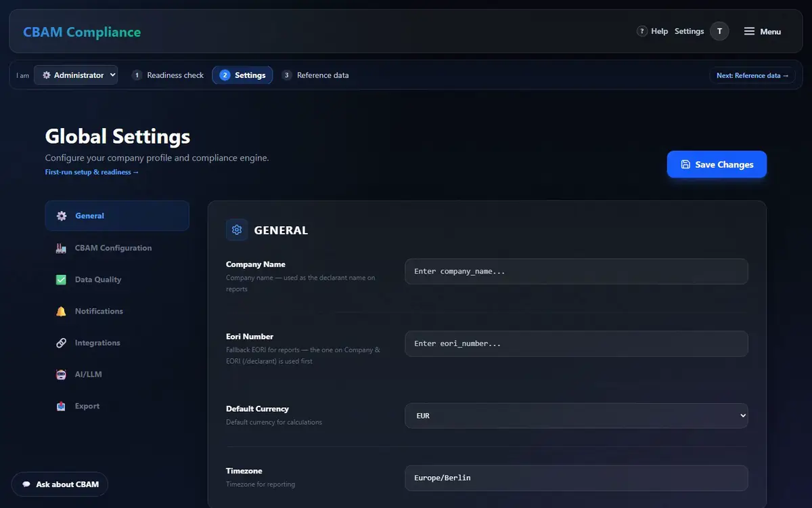This screenshot has height=508, width=812.
Task: Open the Menu button label
Action: coord(771,32)
